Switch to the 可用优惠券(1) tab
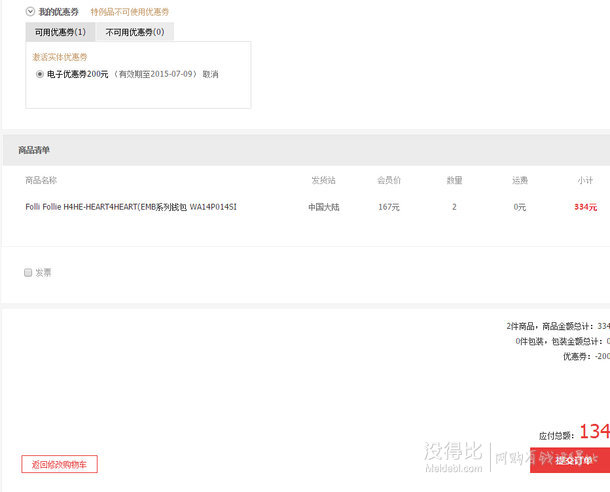 pos(60,32)
